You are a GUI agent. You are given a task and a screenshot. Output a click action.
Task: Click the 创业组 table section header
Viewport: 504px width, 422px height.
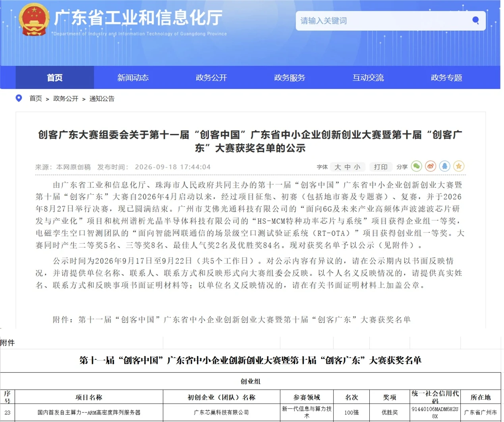[x=251, y=381]
